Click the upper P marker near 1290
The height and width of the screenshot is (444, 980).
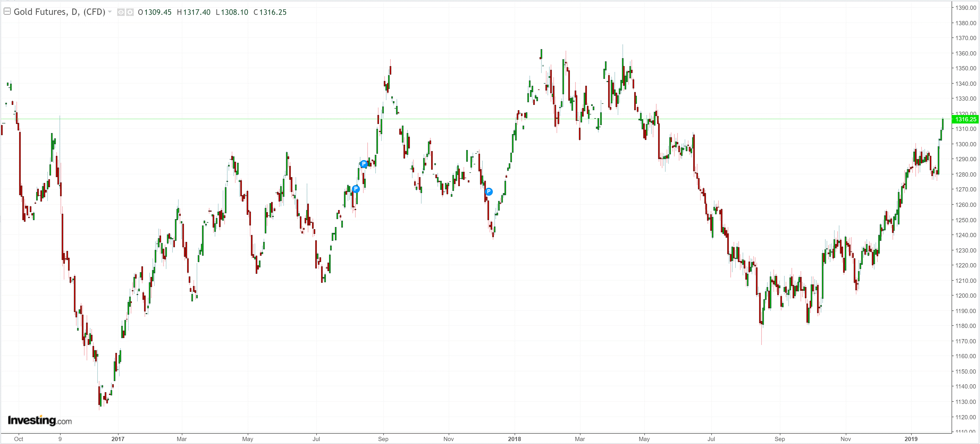pyautogui.click(x=364, y=164)
